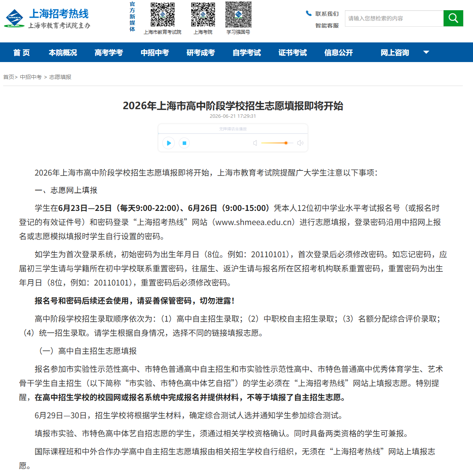The width and height of the screenshot is (473, 476).
Task: Click the subheading （一）高中自主招生志愿填报
Action: click(x=86, y=351)
